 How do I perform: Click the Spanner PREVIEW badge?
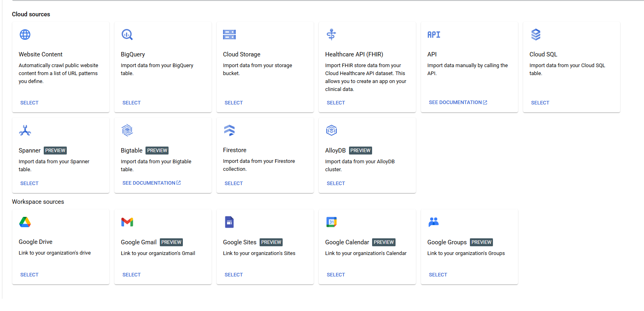coord(55,151)
